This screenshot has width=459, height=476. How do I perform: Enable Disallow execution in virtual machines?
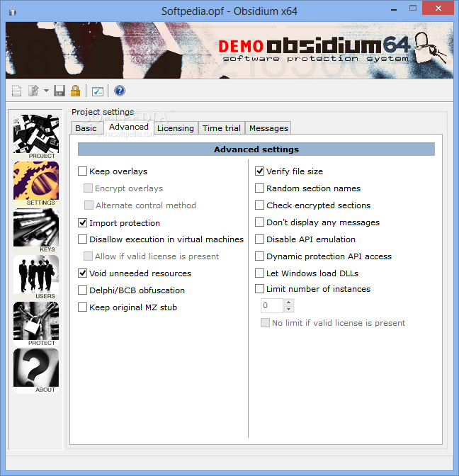83,239
